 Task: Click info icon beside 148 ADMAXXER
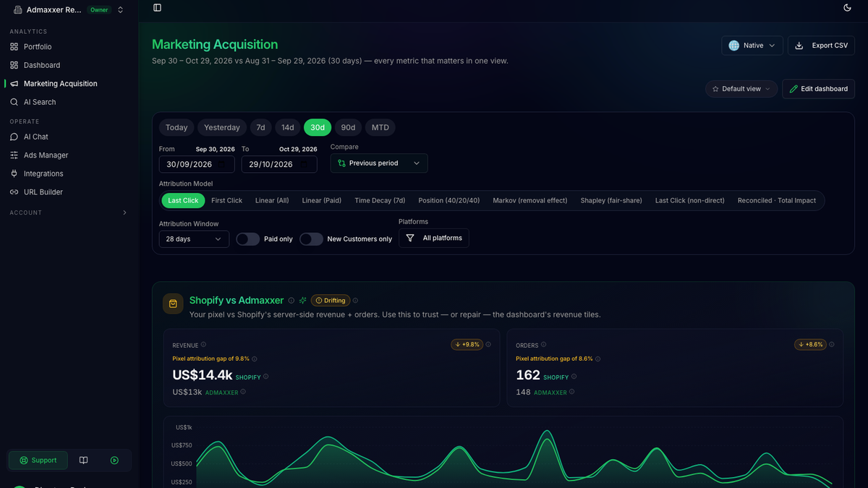(572, 392)
